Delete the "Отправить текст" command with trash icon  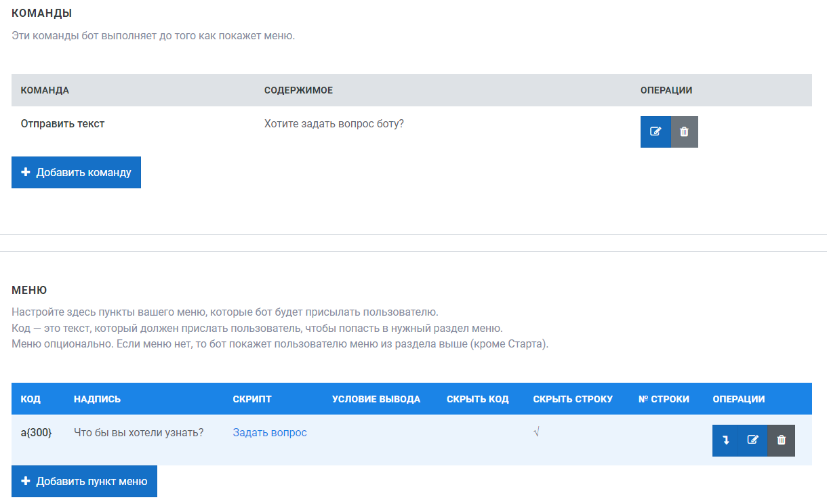pyautogui.click(x=684, y=131)
